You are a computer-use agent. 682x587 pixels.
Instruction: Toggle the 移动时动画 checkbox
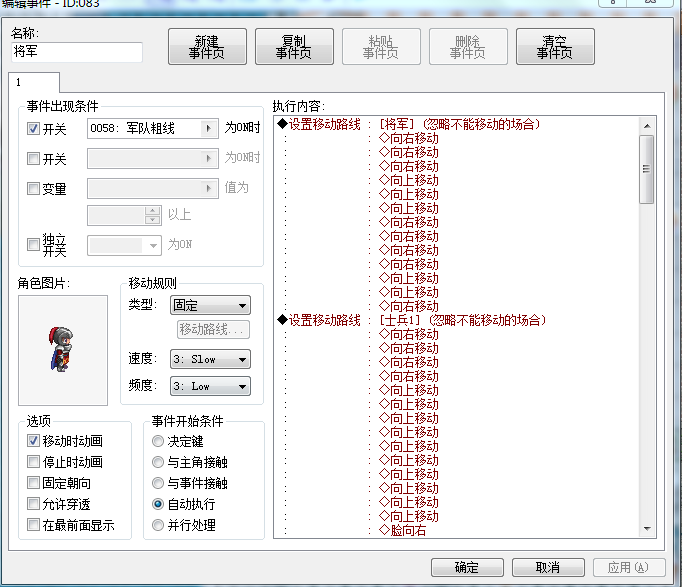point(33,440)
